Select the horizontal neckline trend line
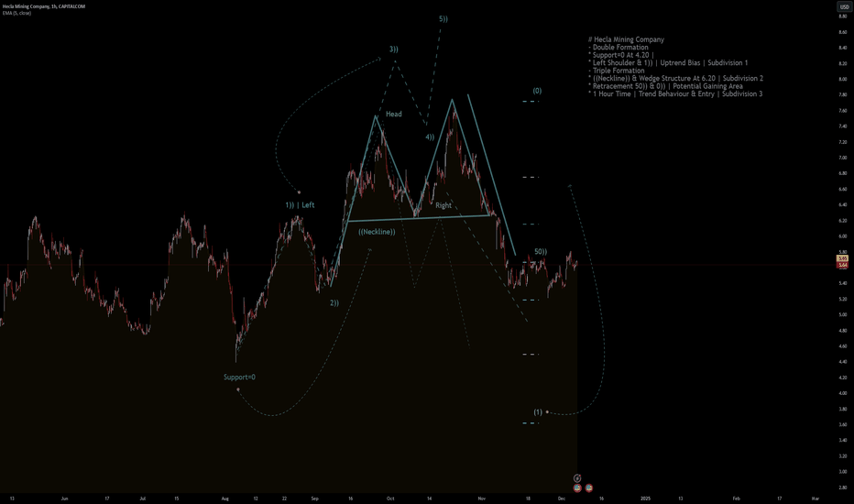Viewport: 854px width, 504px height. click(x=418, y=218)
